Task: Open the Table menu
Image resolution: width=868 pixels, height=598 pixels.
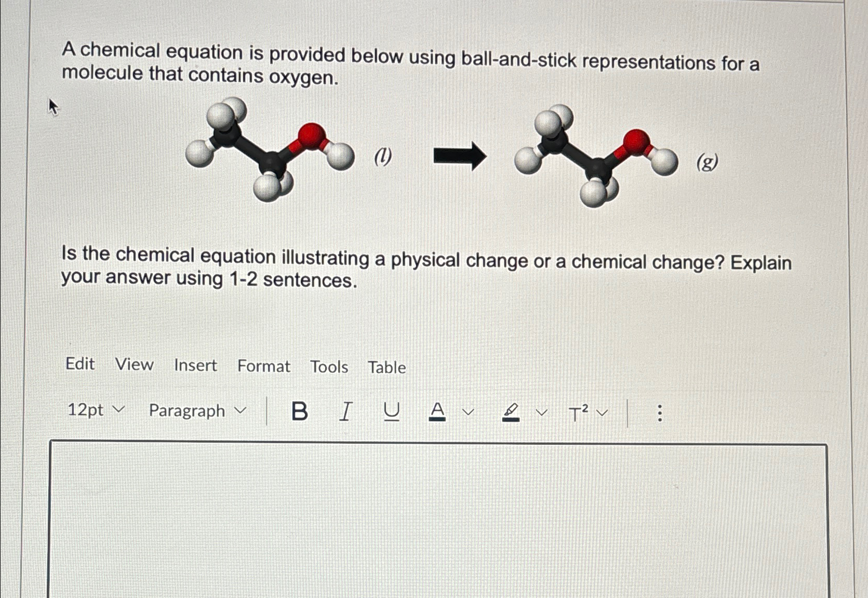Action: (x=386, y=367)
